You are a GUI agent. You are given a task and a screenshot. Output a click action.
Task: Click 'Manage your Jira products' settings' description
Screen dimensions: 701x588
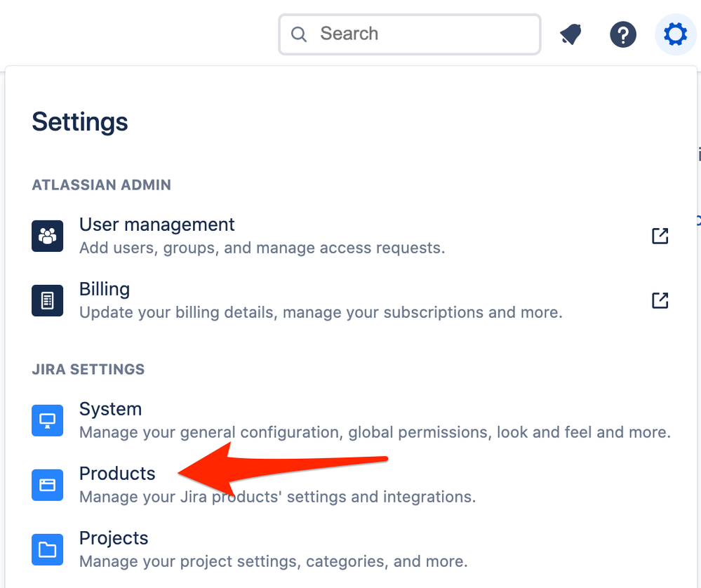(x=277, y=497)
